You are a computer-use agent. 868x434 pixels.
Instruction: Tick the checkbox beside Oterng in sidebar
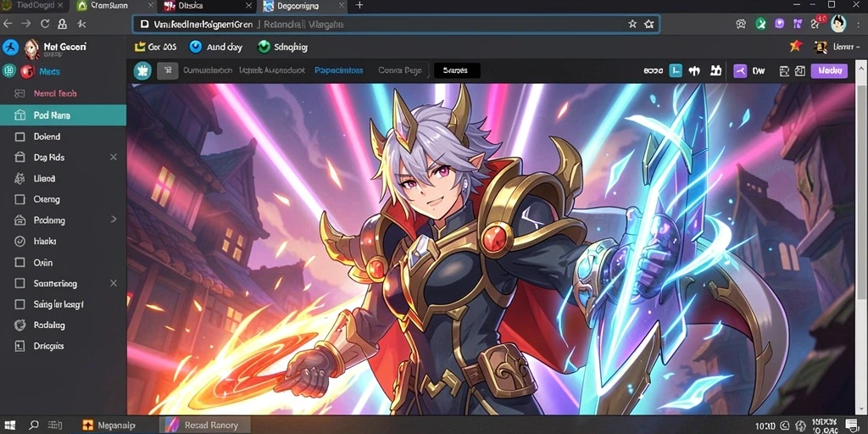[x=20, y=199]
